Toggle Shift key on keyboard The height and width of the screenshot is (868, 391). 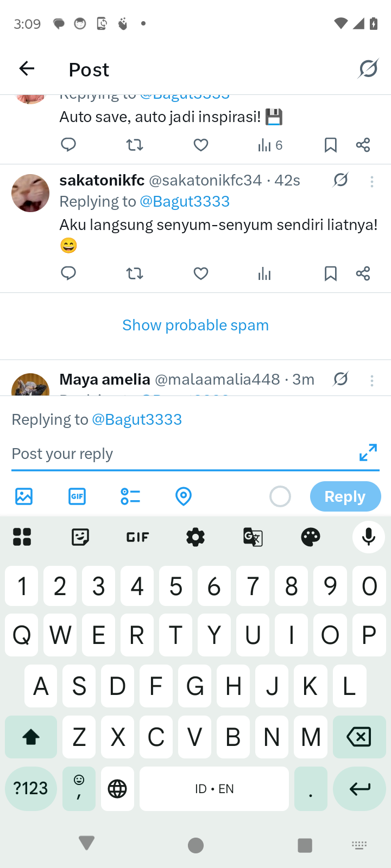click(x=31, y=737)
